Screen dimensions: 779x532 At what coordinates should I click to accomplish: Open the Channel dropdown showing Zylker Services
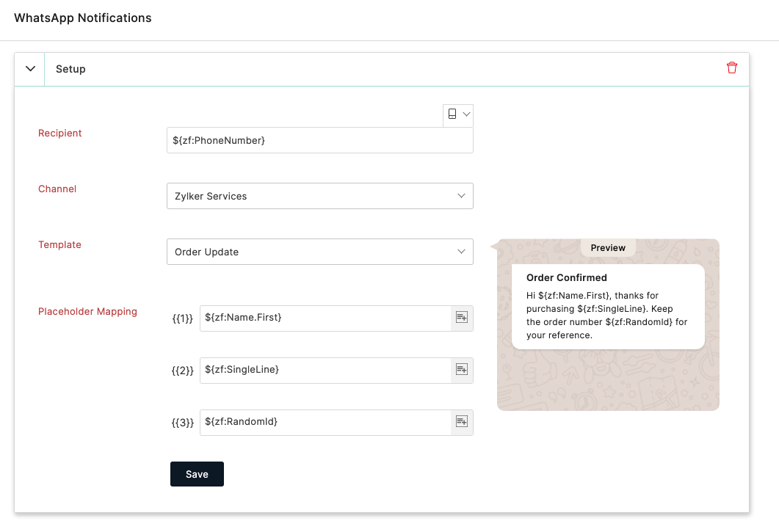319,196
